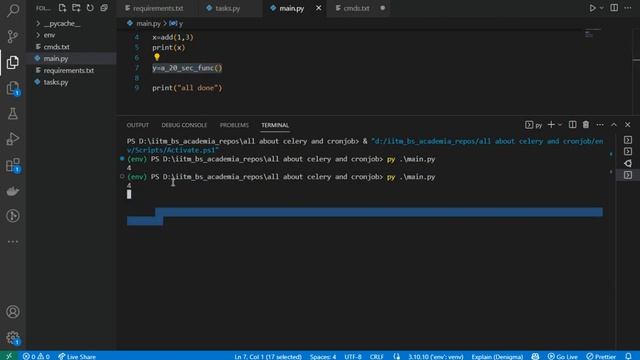
Task: Expand the __pycache__ folder
Action: 61,23
